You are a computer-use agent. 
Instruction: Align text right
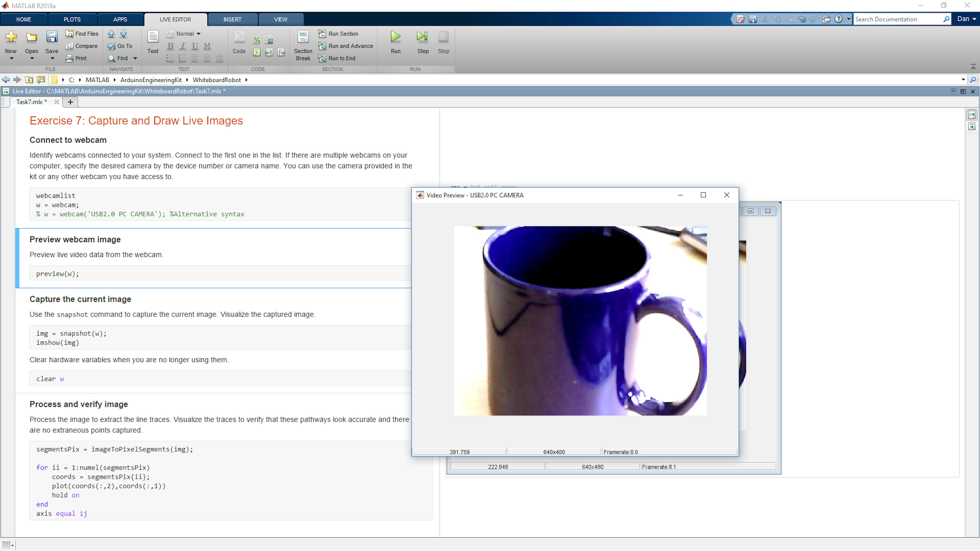[219, 58]
